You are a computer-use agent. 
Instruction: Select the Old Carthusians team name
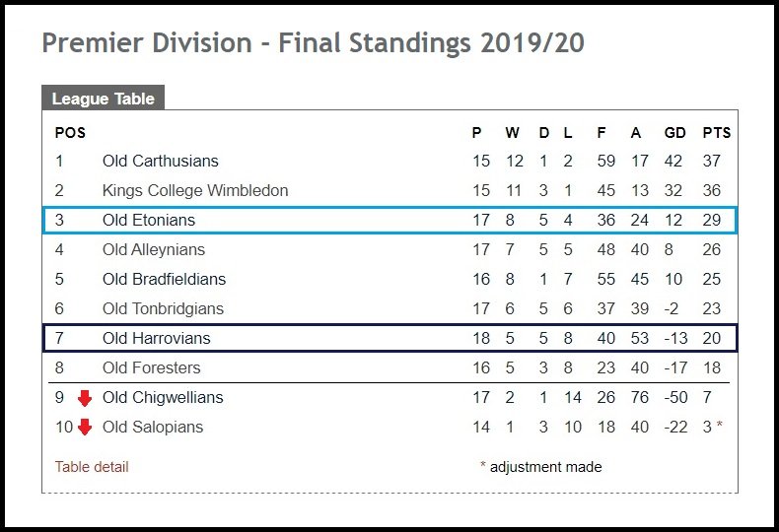[161, 161]
